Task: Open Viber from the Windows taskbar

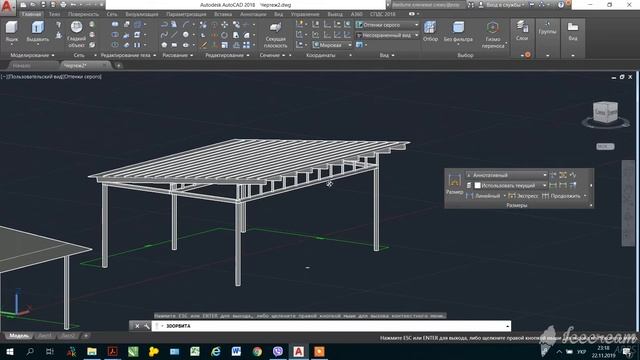Action: (278, 351)
